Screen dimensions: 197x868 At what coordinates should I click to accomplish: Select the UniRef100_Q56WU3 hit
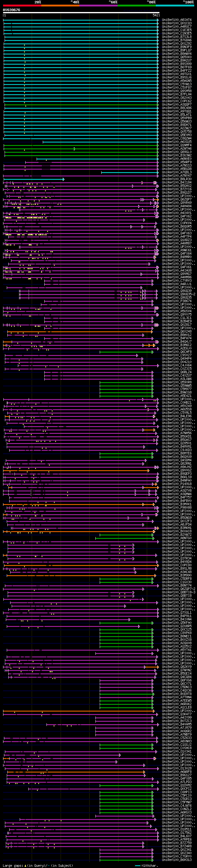pos(176,122)
